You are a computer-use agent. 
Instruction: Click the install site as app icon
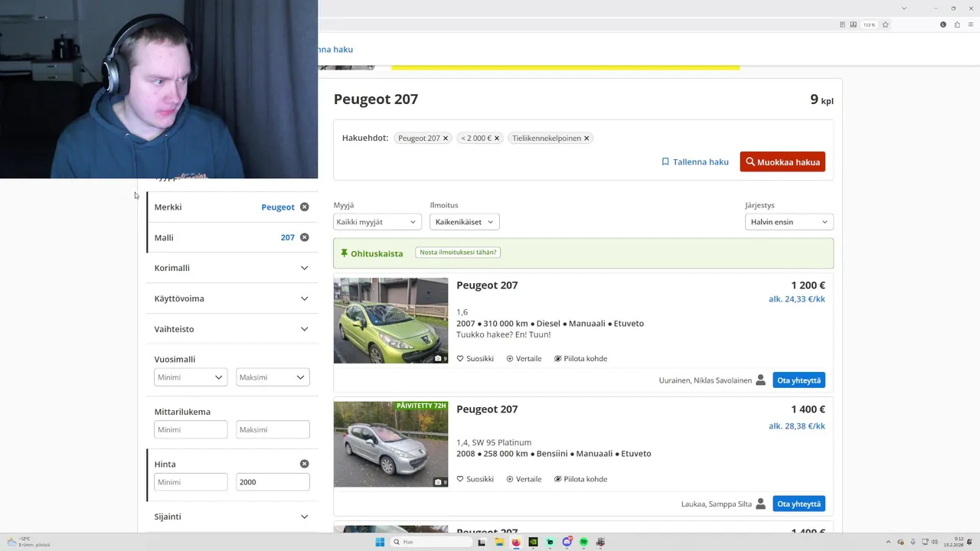coord(854,24)
